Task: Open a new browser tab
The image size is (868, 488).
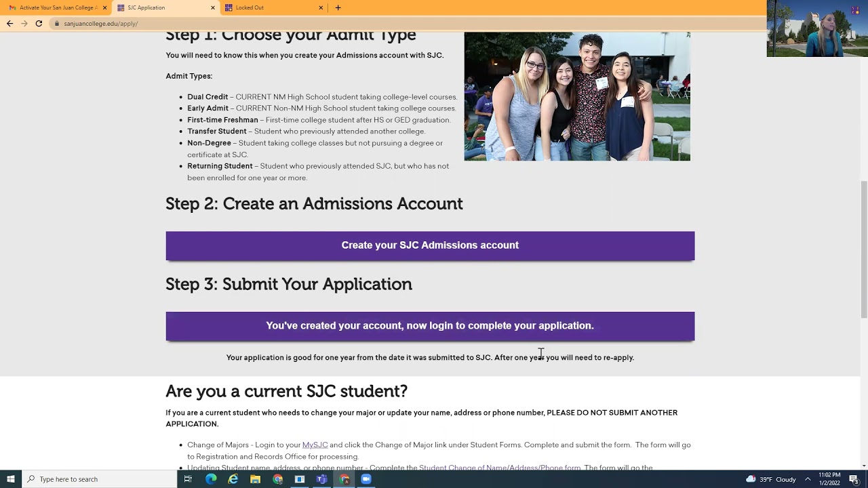Action: tap(338, 7)
